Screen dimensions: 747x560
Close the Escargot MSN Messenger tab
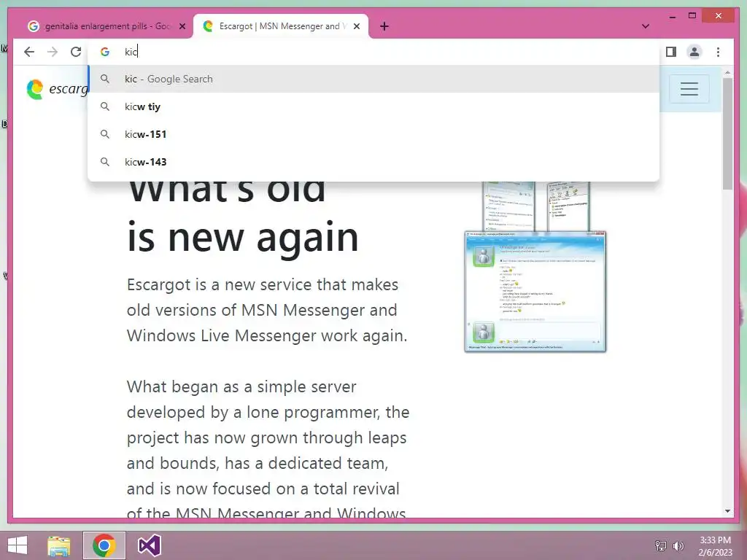point(356,27)
